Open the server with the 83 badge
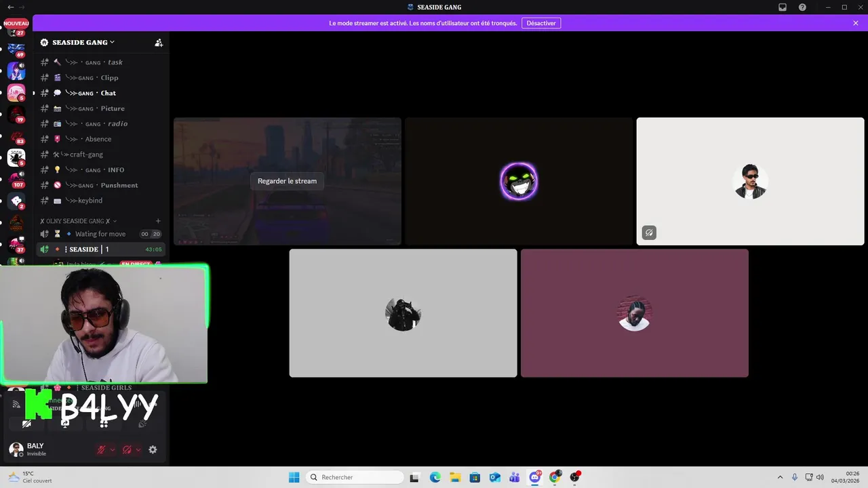This screenshot has width=868, height=488. [16, 136]
